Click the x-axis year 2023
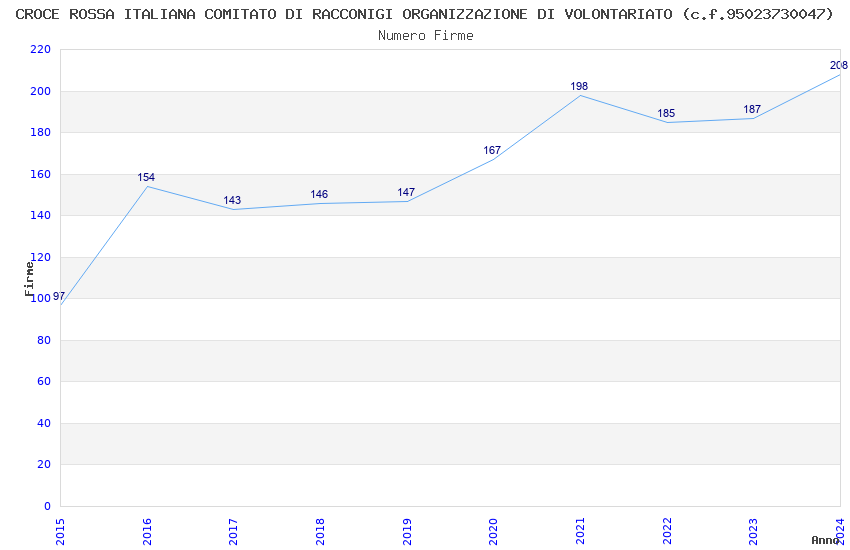The width and height of the screenshot is (850, 550). click(753, 532)
